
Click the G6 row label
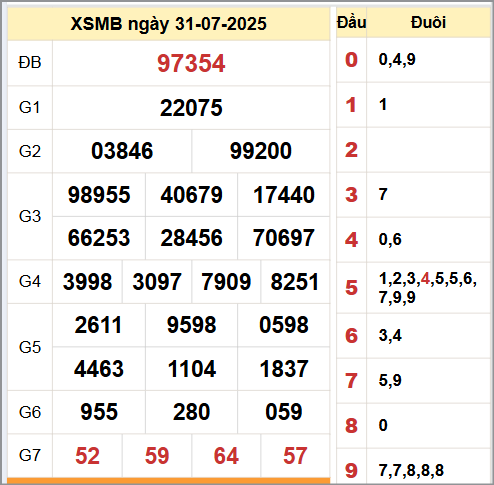point(30,412)
